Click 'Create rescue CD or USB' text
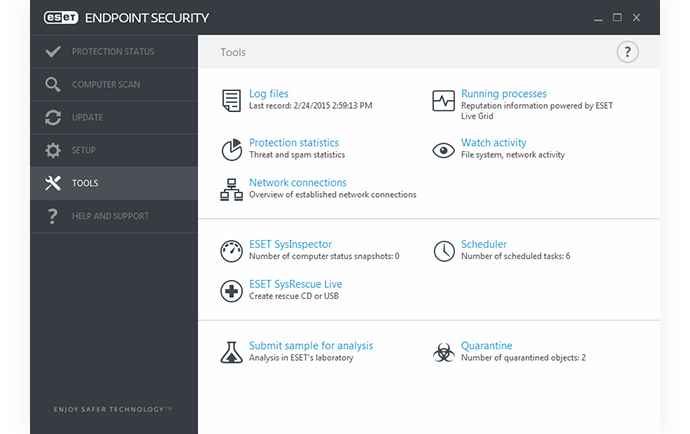The height and width of the screenshot is (434, 690). click(x=294, y=296)
